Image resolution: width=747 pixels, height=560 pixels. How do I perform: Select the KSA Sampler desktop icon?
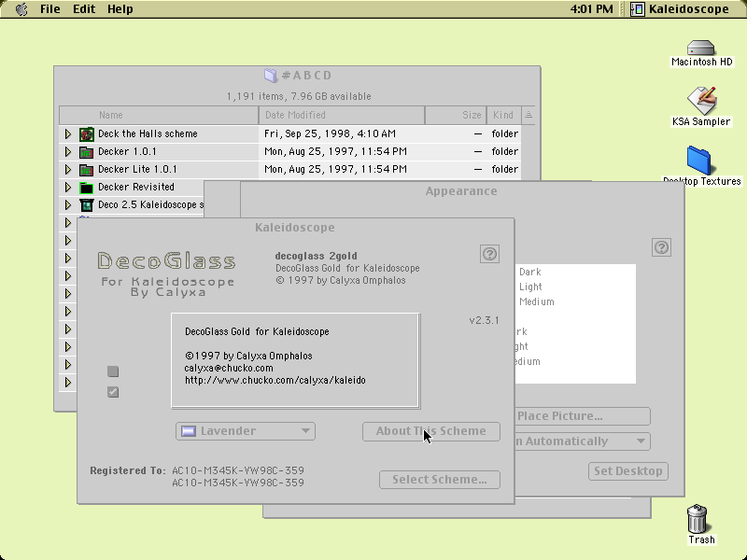click(701, 101)
